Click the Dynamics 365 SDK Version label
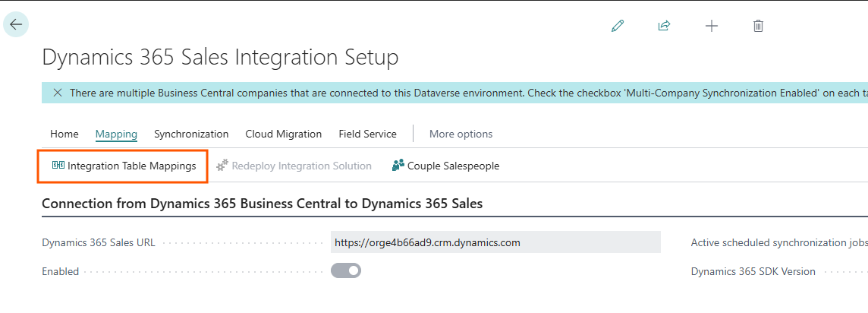Screen dimensions: 868x313 click(x=753, y=271)
